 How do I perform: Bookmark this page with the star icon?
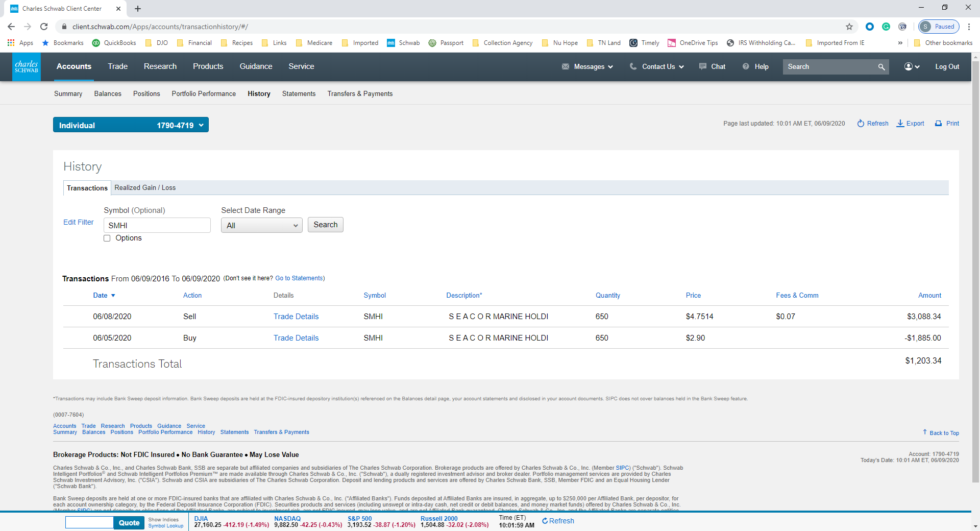point(849,27)
